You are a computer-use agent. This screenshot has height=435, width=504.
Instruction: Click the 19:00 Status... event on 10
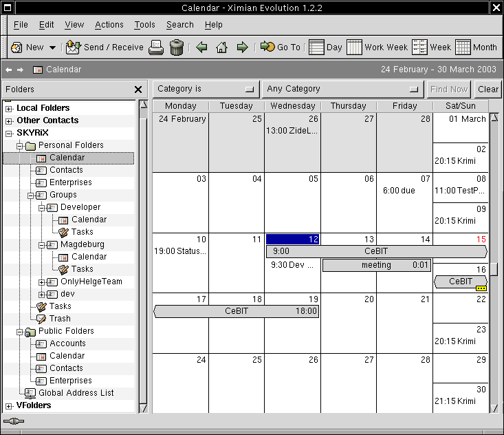pyautogui.click(x=180, y=251)
